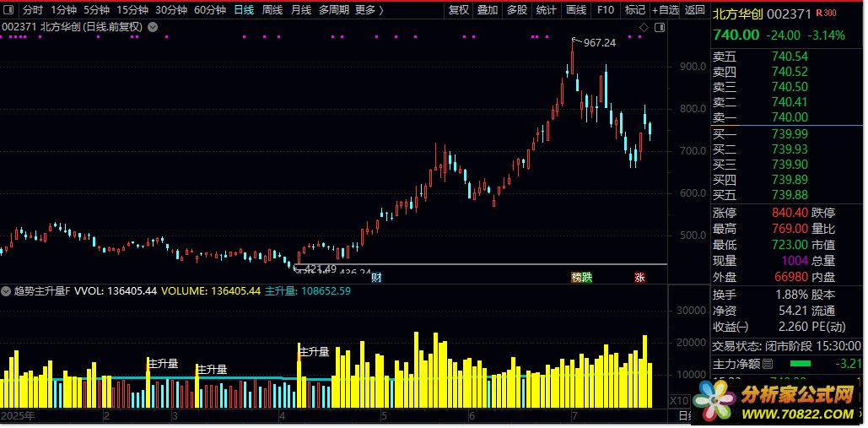Click the 复权 adjustment button
The image size is (868, 428).
coord(459,10)
